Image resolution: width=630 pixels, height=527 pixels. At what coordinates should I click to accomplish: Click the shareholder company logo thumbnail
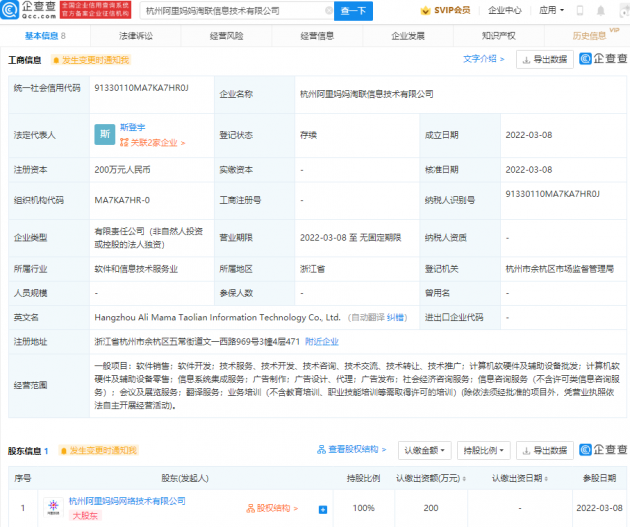(53, 508)
